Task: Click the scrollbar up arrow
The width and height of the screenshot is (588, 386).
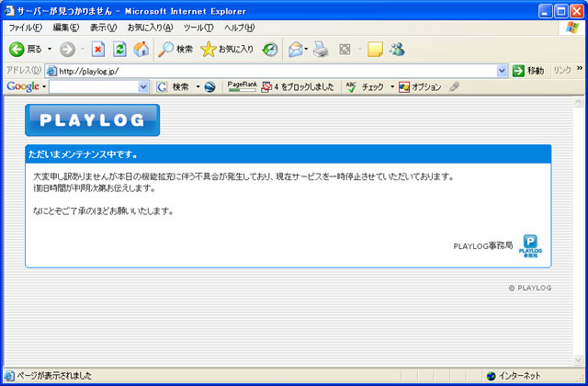Action: click(x=578, y=102)
